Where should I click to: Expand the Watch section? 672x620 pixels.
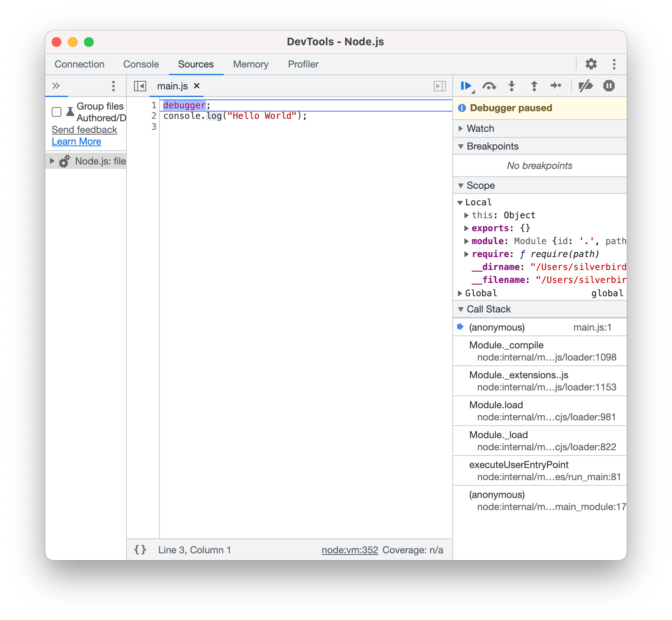[x=461, y=128]
